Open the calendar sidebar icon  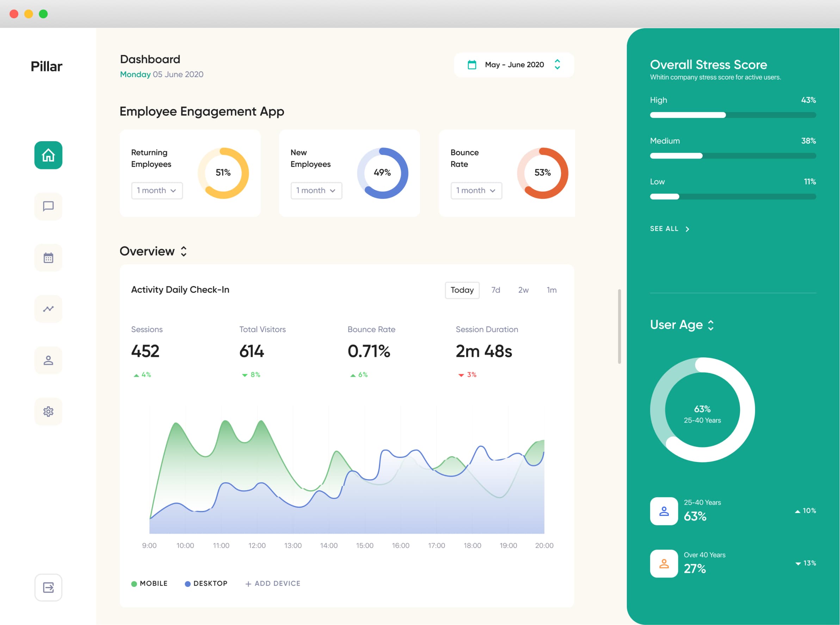coord(48,258)
